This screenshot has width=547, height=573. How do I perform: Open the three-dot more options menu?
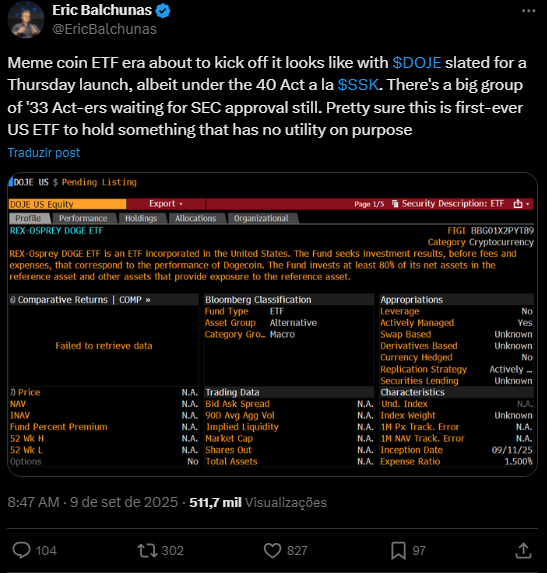click(x=528, y=11)
